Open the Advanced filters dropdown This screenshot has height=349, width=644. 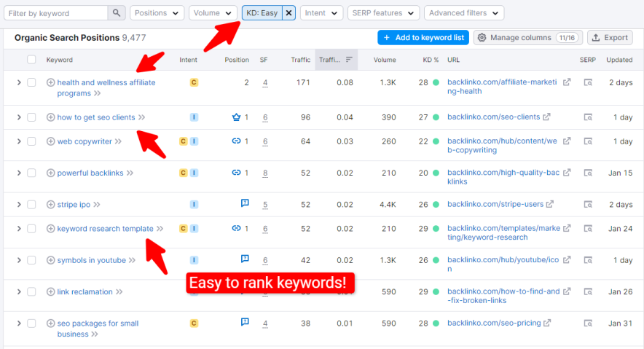(x=464, y=12)
